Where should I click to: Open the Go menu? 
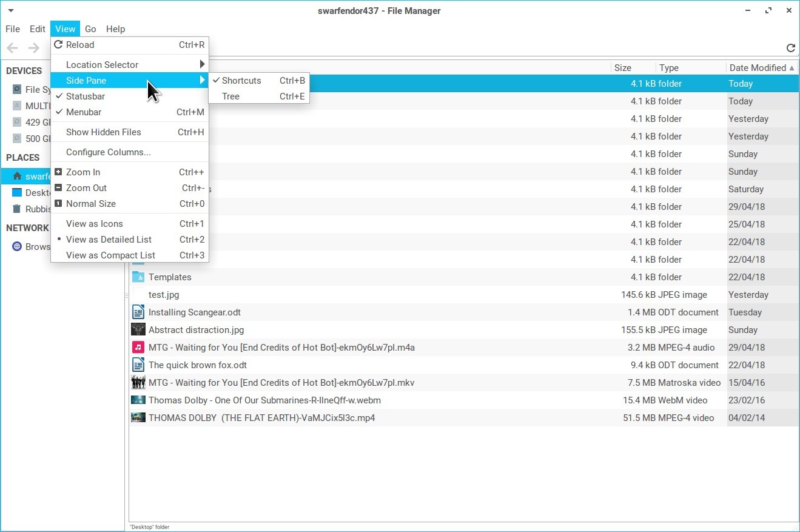[x=90, y=29]
